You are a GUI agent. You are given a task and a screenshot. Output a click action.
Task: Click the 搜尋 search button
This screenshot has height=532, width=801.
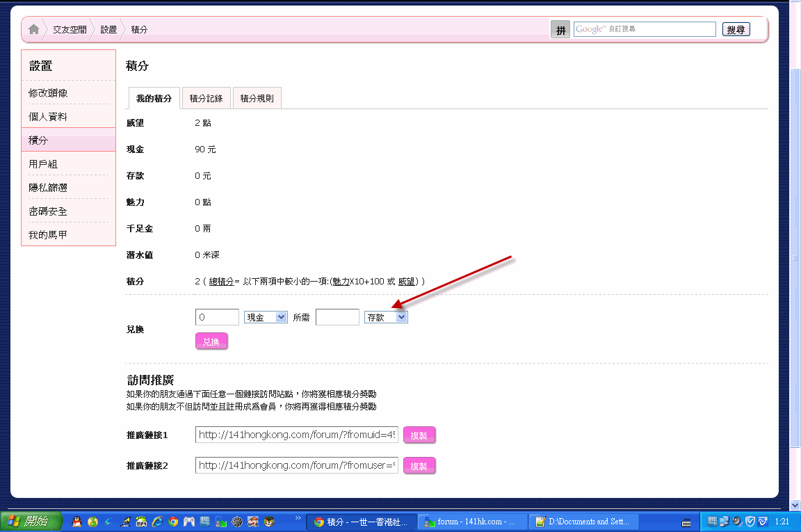click(736, 30)
